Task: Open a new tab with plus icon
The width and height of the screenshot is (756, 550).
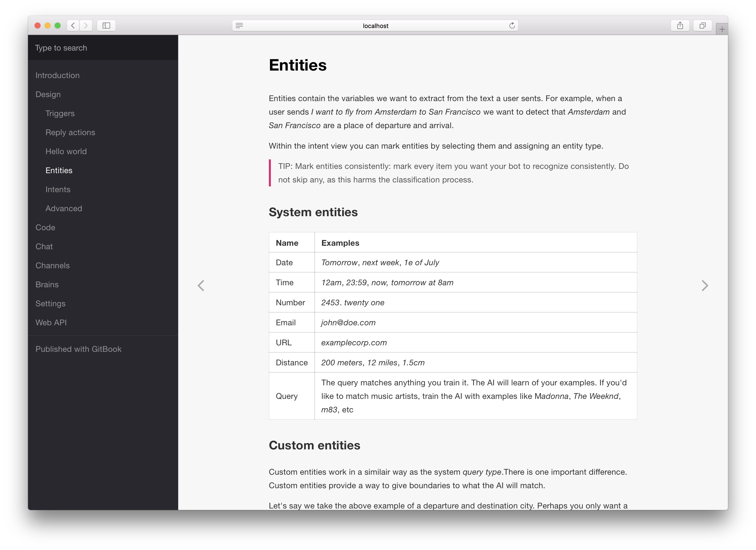Action: pyautogui.click(x=722, y=29)
